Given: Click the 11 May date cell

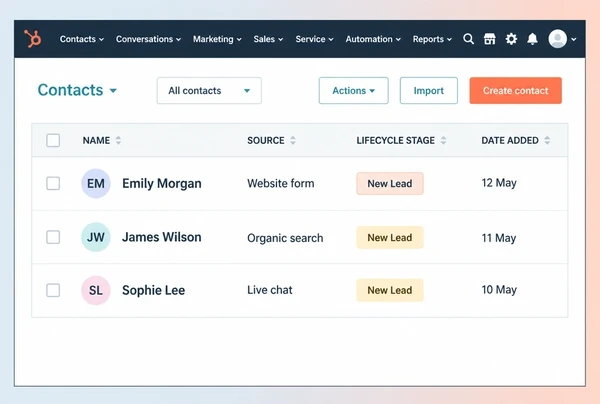Looking at the screenshot, I should 499,238.
